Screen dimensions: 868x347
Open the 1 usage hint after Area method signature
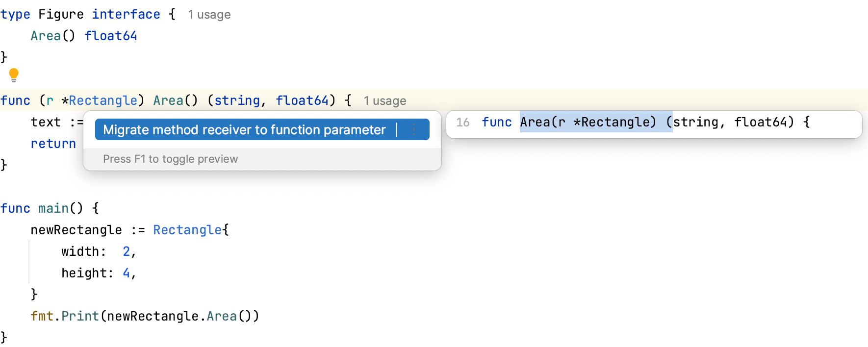point(384,101)
